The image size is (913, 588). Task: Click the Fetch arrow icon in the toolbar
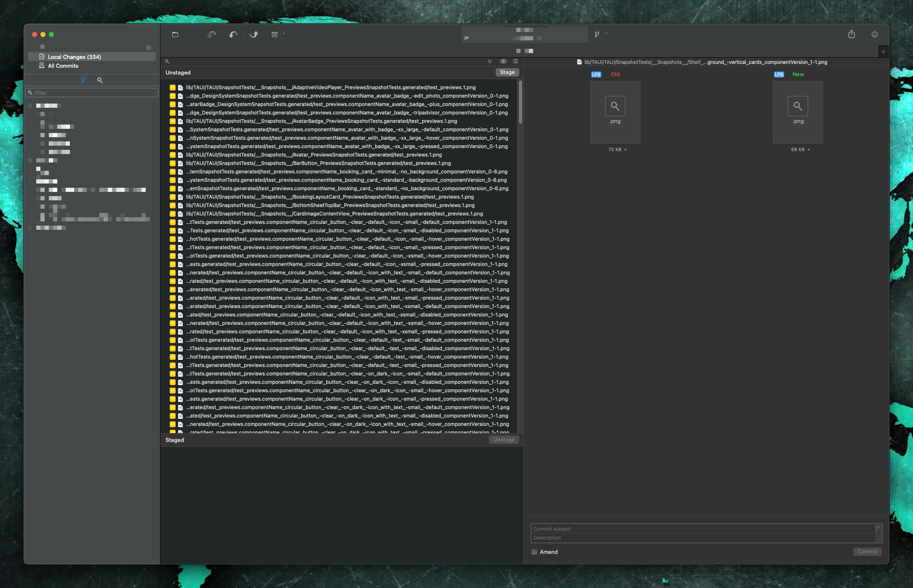click(x=211, y=35)
